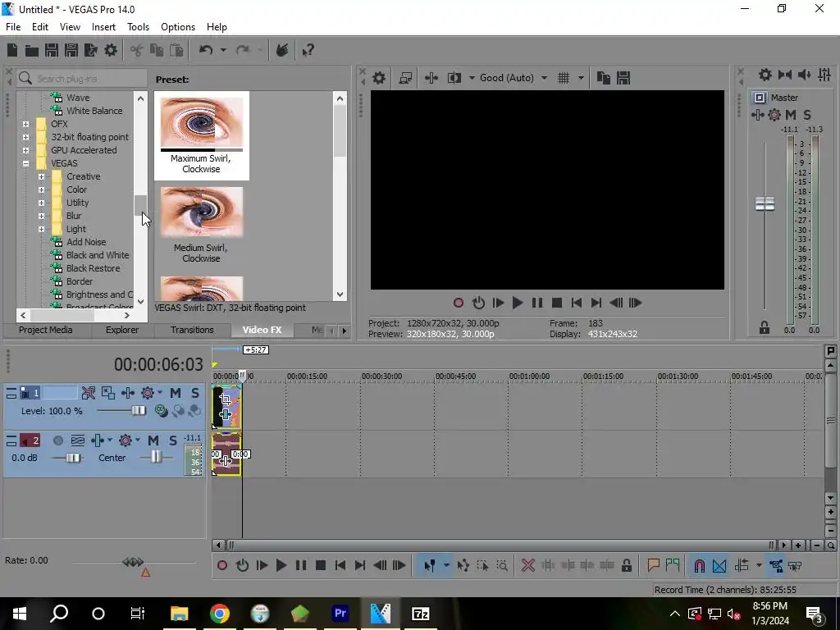Play the timeline from transport bar

[281, 565]
